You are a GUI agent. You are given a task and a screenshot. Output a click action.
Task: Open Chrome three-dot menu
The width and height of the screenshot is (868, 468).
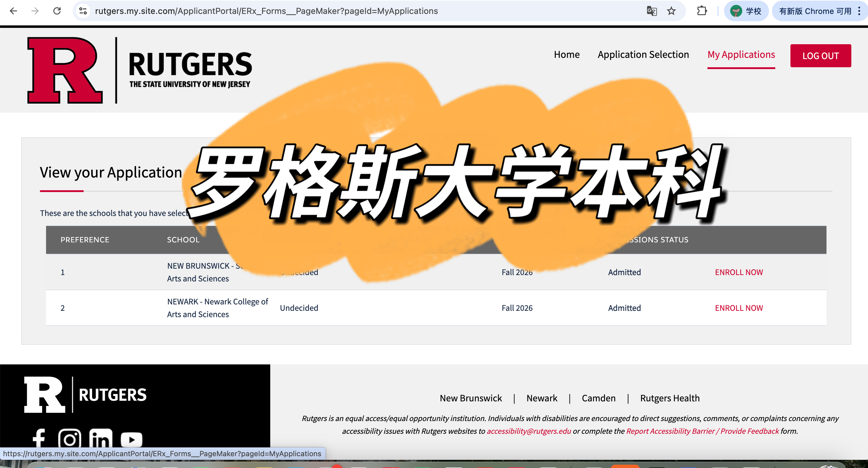point(859,11)
